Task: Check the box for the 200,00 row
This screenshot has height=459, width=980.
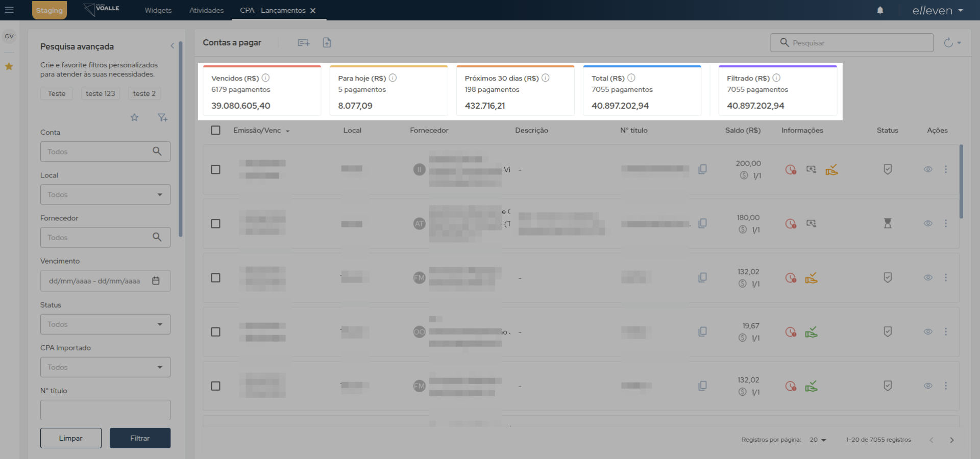Action: click(216, 169)
